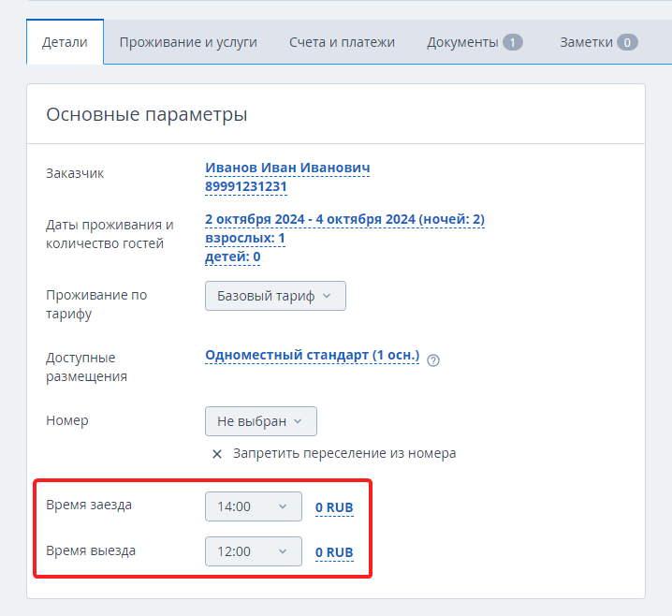Open customer link Иванов Иван Иванович

(287, 168)
